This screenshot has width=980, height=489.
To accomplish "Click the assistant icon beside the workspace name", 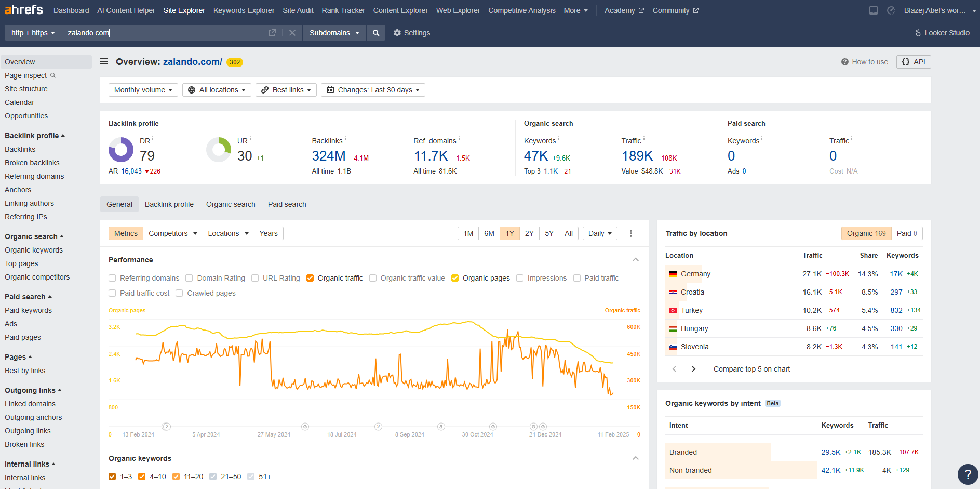I will [891, 10].
